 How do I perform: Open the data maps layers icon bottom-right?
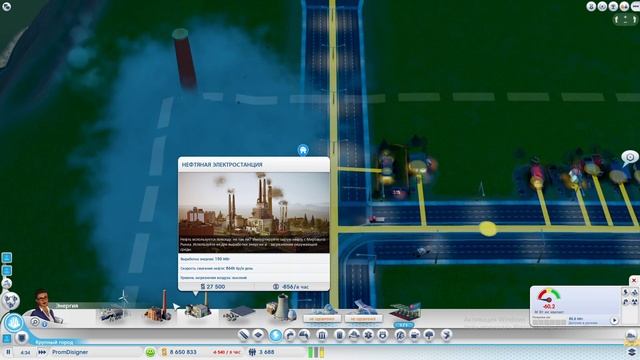pos(632,351)
